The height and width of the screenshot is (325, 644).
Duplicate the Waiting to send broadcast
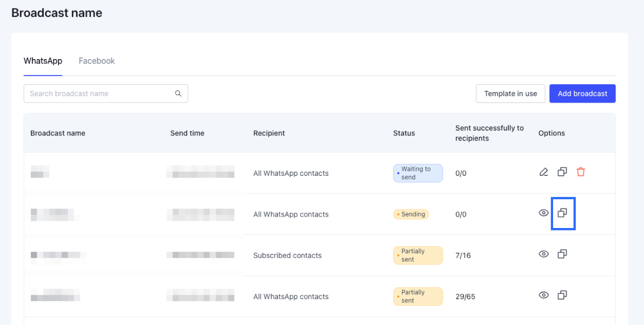pos(562,172)
